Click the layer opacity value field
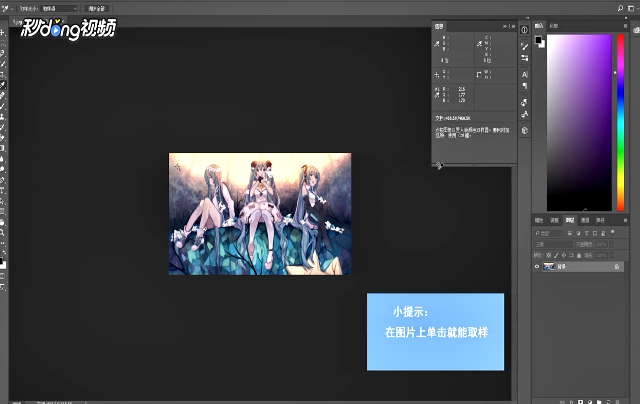This screenshot has width=640, height=404. 601,244
